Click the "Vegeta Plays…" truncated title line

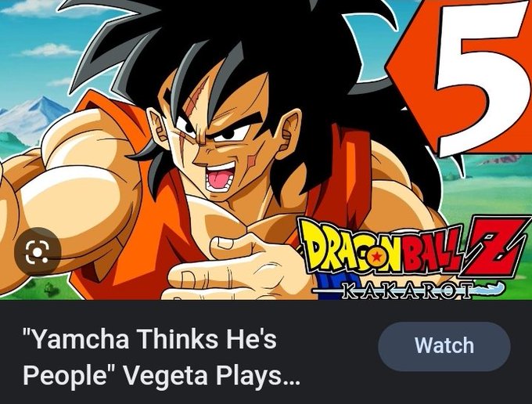point(211,376)
